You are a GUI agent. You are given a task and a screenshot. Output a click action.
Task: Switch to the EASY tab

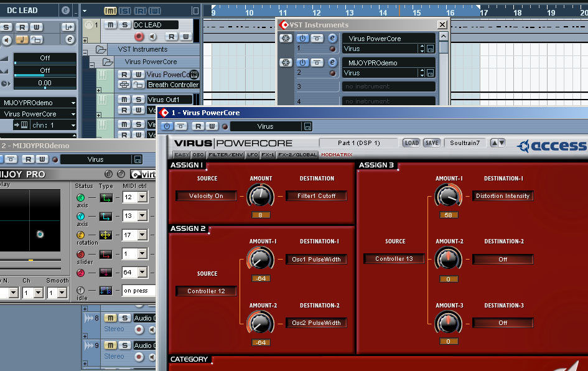(x=182, y=154)
